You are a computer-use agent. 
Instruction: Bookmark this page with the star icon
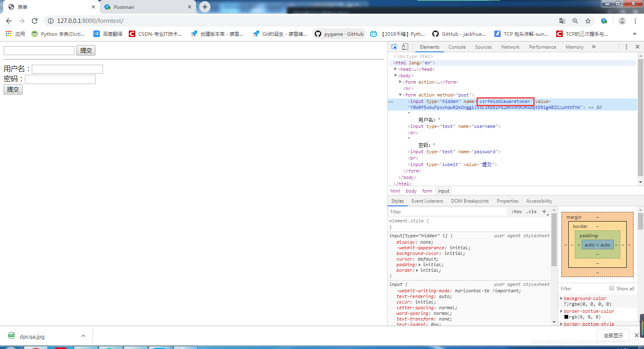point(588,21)
